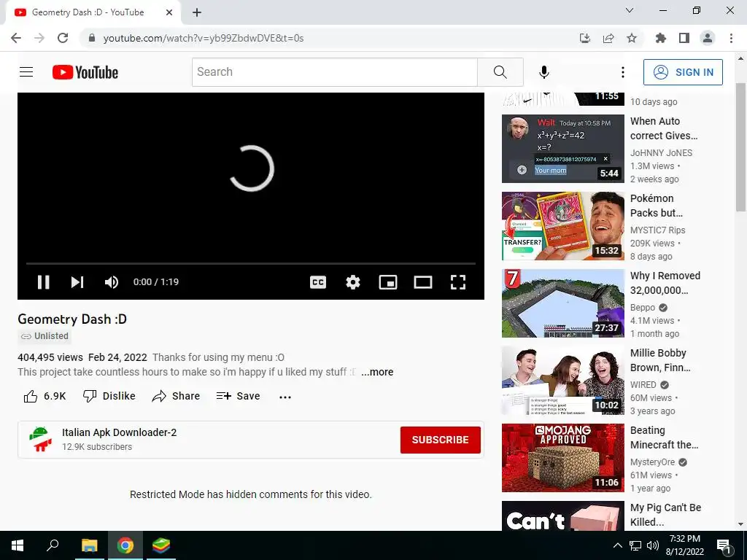Dislike the video

[109, 396]
